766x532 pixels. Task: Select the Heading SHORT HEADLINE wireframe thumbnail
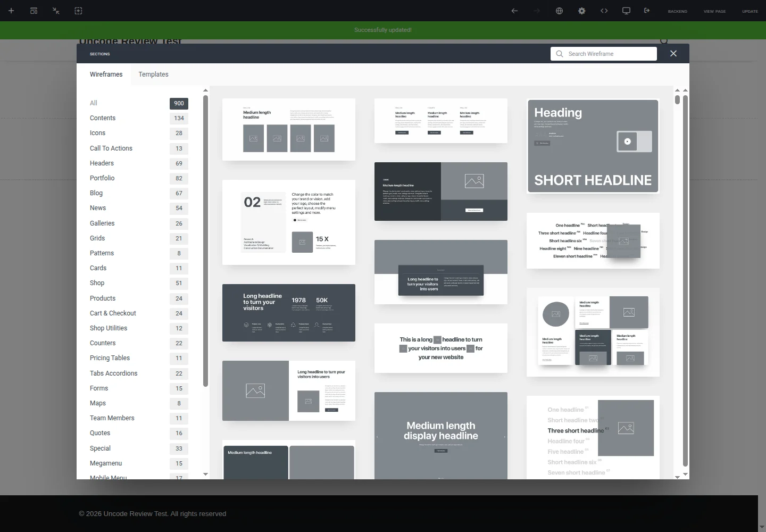coord(593,146)
